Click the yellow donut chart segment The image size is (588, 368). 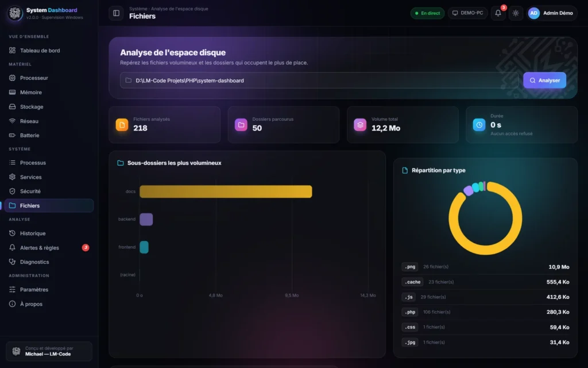(485, 251)
